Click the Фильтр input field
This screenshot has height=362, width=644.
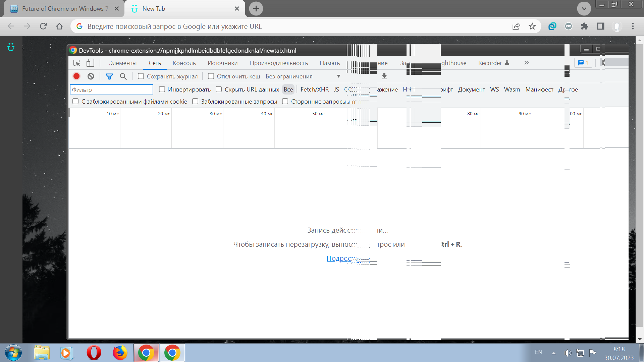tap(111, 89)
